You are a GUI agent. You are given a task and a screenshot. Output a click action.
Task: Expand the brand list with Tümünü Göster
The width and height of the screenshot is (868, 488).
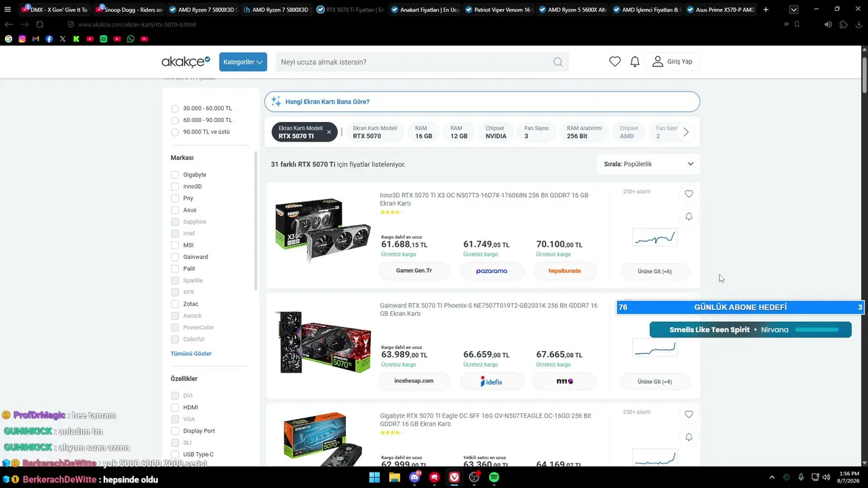191,354
